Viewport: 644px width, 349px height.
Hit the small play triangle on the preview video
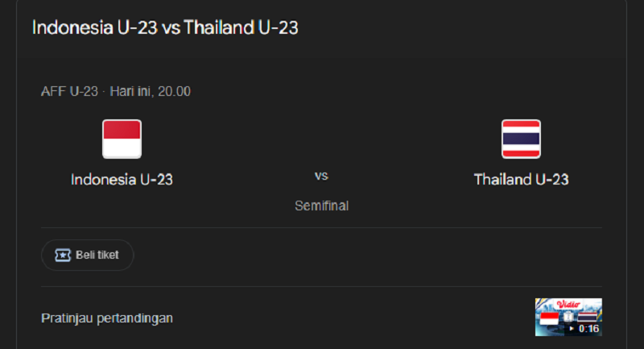tap(572, 328)
